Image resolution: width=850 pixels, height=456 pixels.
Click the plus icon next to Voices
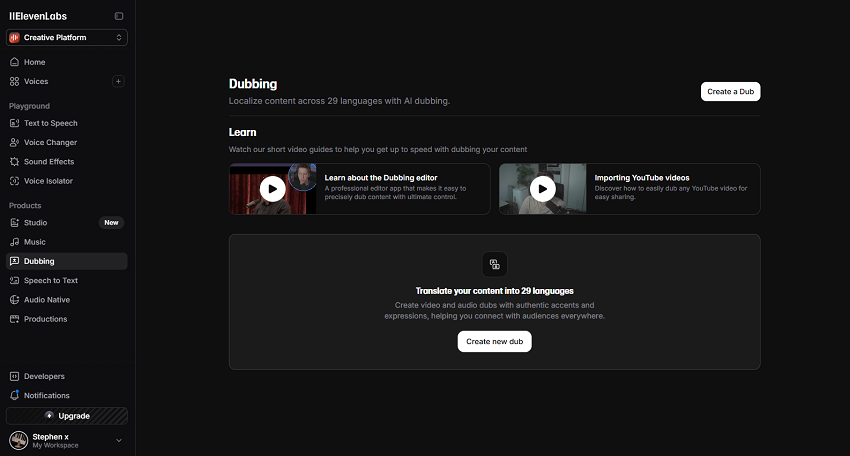coord(119,81)
